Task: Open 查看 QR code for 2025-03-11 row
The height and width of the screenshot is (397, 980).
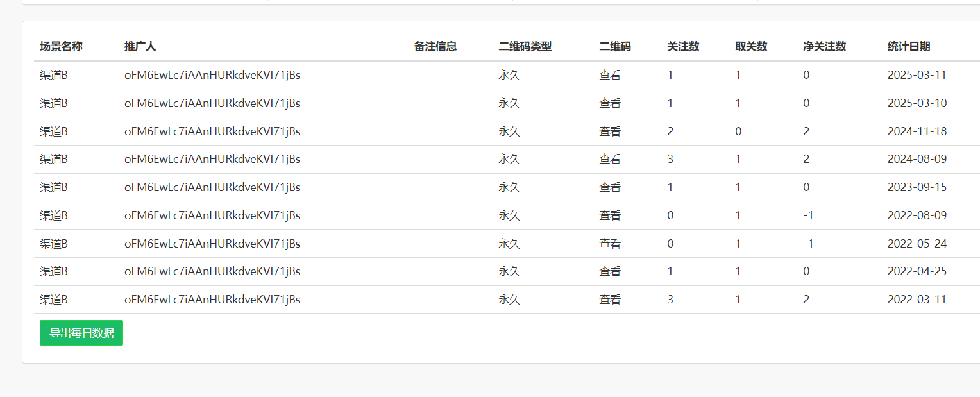Action: tap(610, 75)
